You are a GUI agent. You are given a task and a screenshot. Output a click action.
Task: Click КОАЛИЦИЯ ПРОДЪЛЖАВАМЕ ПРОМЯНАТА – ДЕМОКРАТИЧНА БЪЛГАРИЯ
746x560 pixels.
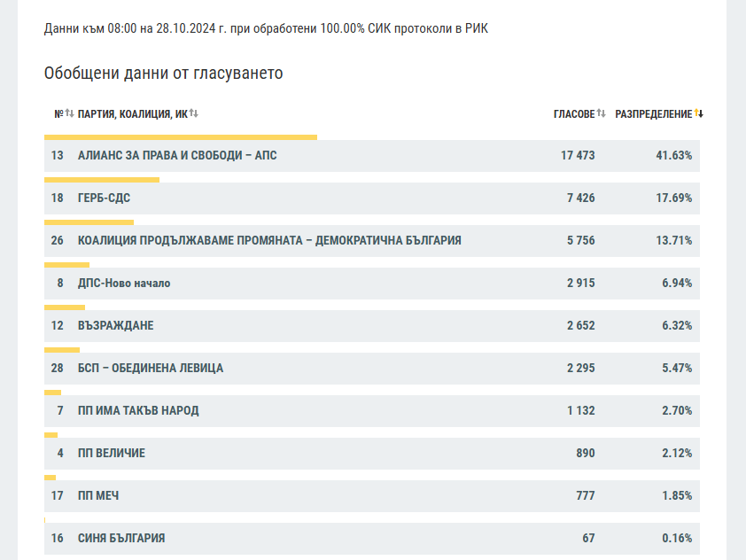click(x=269, y=241)
